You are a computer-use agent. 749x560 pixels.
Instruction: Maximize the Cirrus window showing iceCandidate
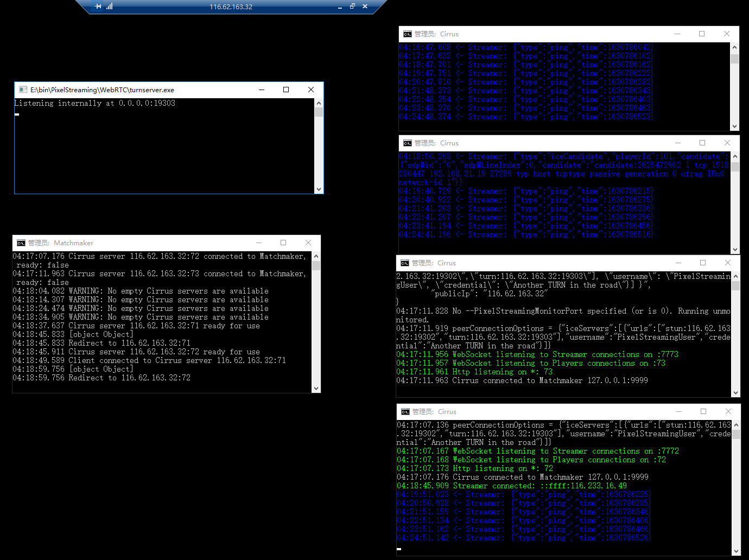[702, 143]
